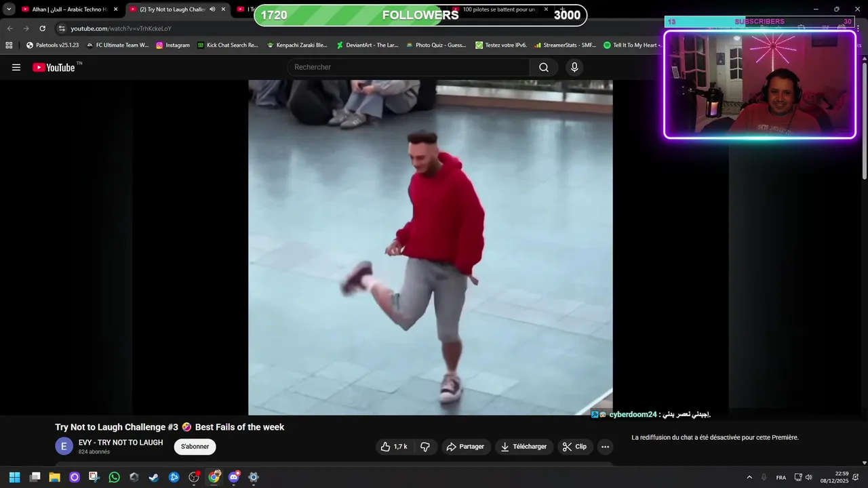The image size is (868, 488).
Task: Open WhatsApp from the taskbar
Action: (114, 477)
